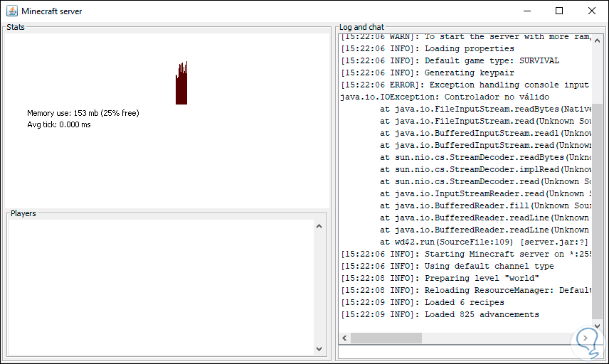
Task: Click the 'Generating keypair' log line
Action: 428,73
